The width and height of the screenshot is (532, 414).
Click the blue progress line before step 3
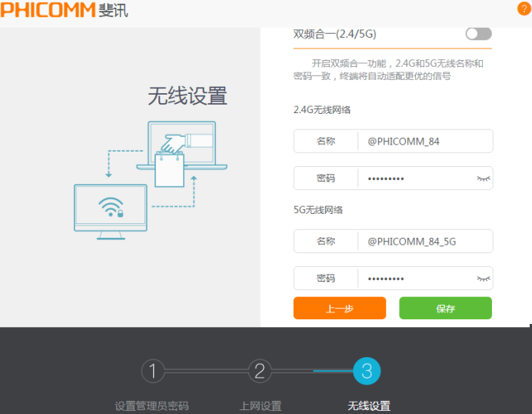332,372
